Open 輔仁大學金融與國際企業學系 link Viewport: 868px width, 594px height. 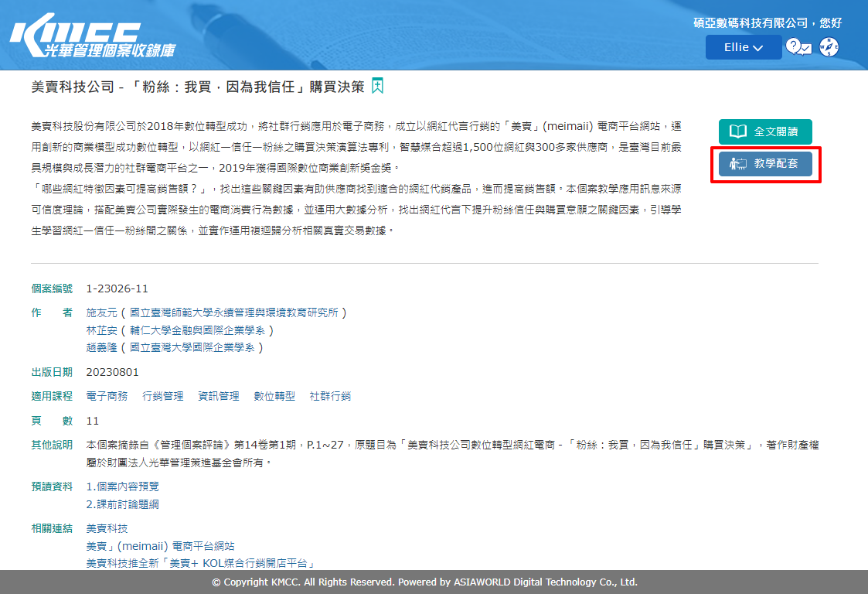point(197,330)
